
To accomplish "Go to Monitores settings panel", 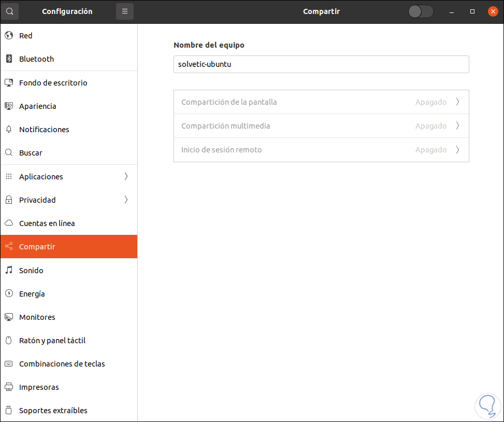I will [x=37, y=317].
